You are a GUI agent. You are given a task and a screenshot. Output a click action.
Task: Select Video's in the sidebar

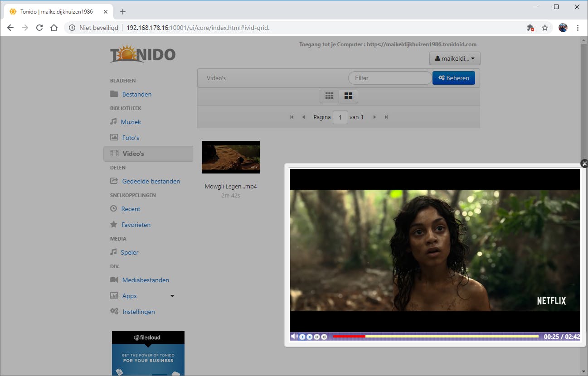pyautogui.click(x=148, y=154)
